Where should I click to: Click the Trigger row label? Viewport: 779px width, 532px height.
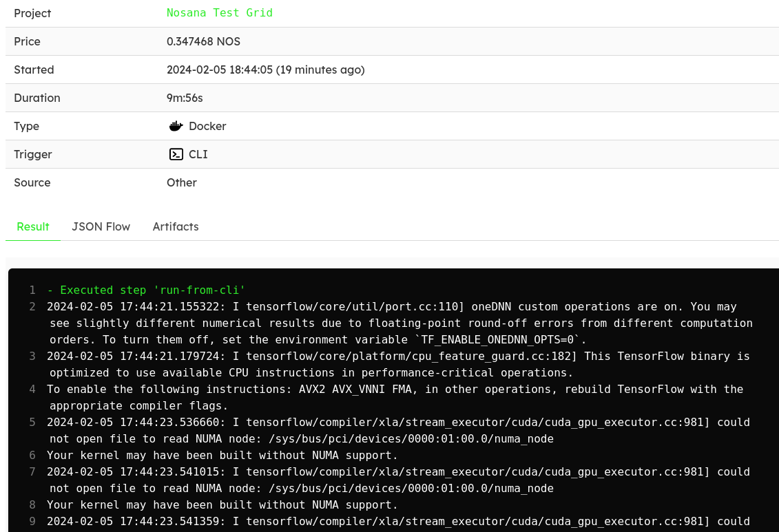(33, 154)
